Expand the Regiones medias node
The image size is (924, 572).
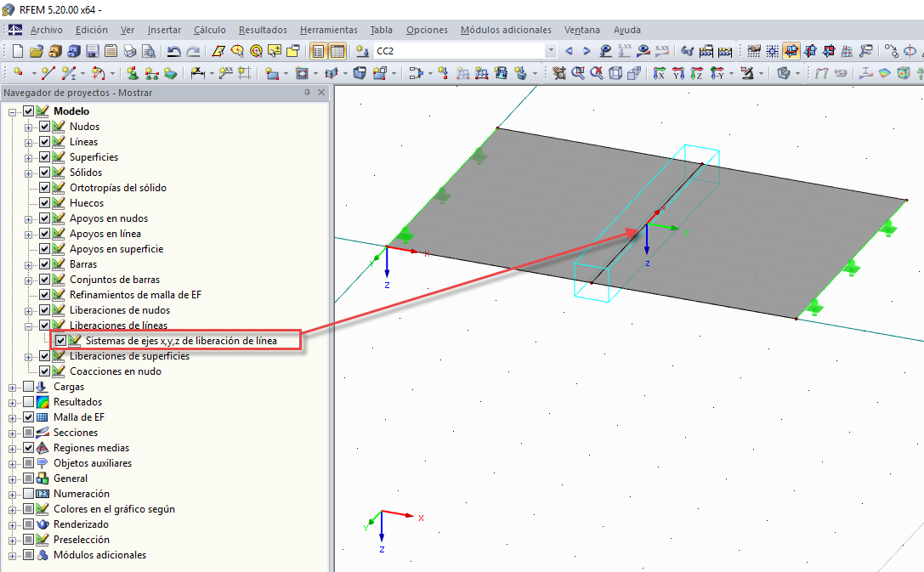[x=13, y=448]
